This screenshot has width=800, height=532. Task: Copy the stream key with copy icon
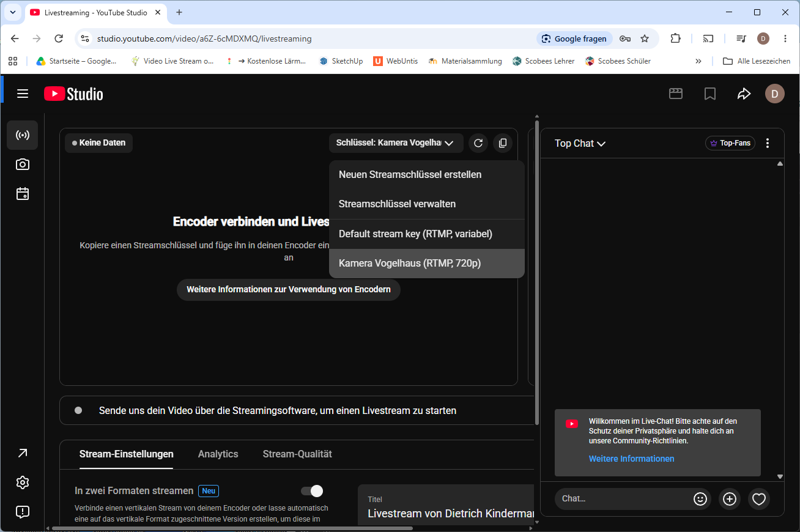pos(503,143)
